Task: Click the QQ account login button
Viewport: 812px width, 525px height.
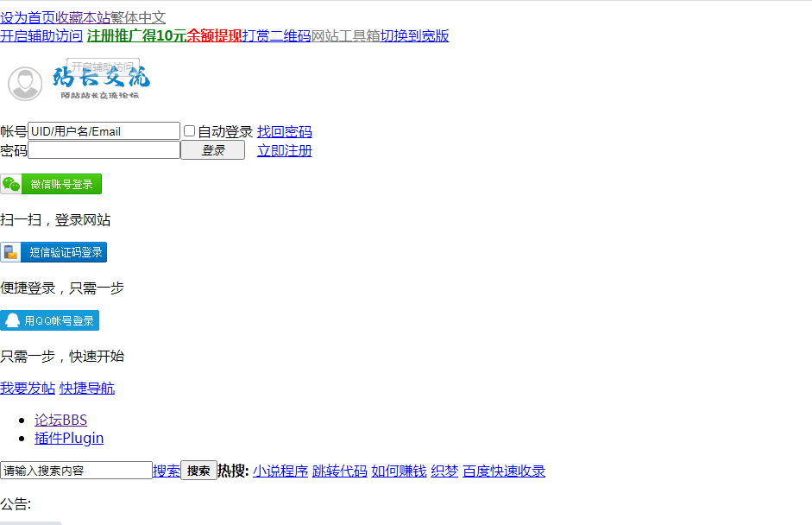Action: pos(50,321)
